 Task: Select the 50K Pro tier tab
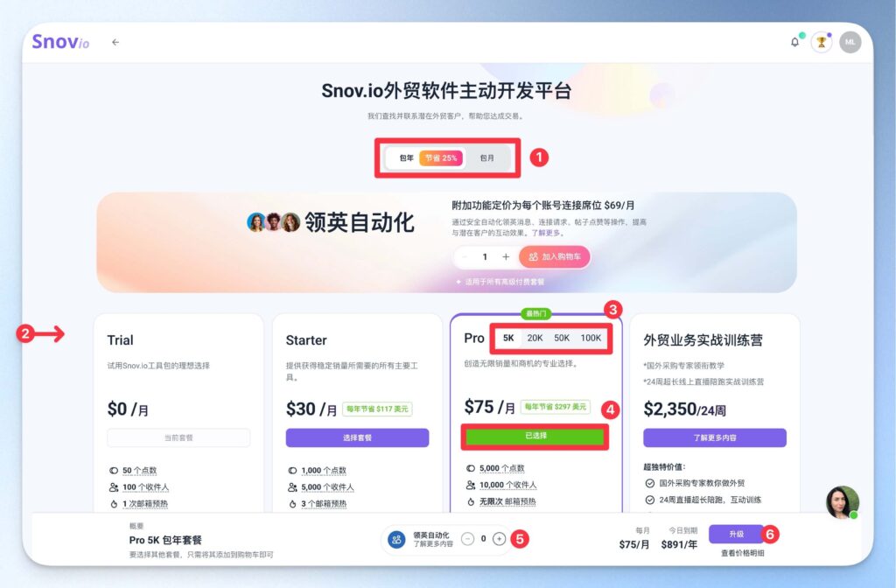[x=562, y=338]
